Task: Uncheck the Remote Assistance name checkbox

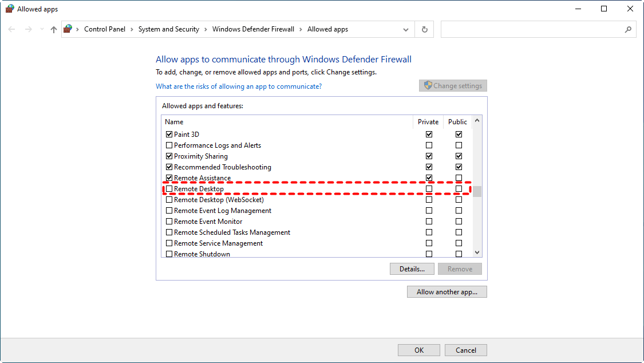Action: click(x=169, y=178)
